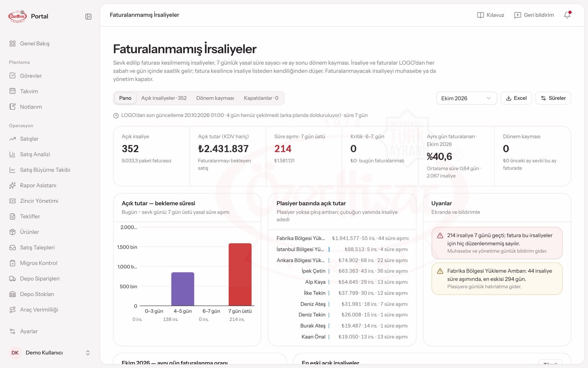Open the Açık irsaliyeler 352 tab
Screen dimensions: 588x368
click(x=164, y=98)
